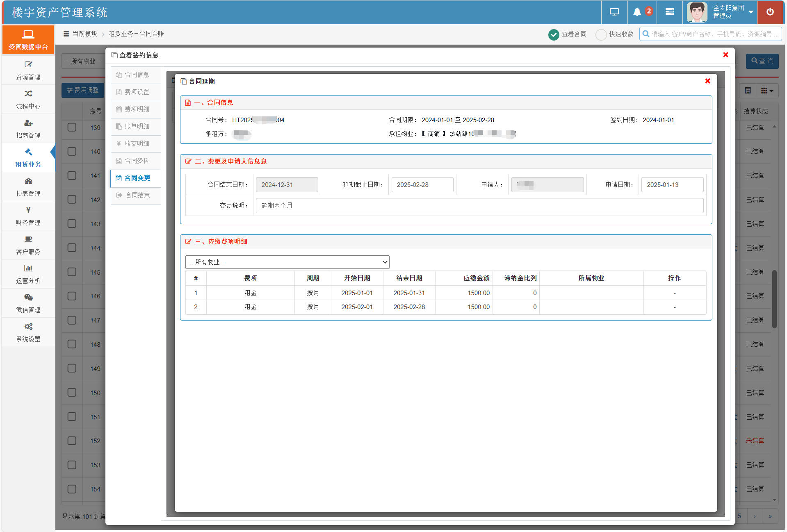Toggle list view icon in background toolbar

748,91
